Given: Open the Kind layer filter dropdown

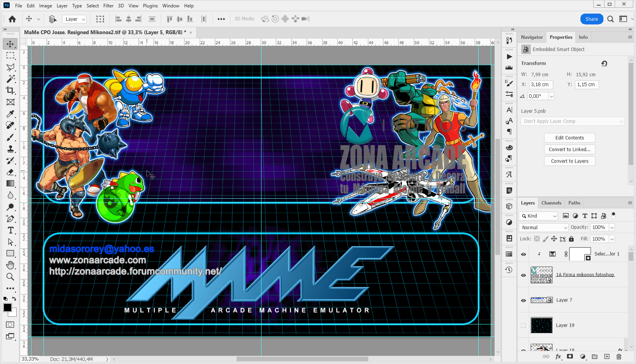Looking at the screenshot, I should point(539,216).
